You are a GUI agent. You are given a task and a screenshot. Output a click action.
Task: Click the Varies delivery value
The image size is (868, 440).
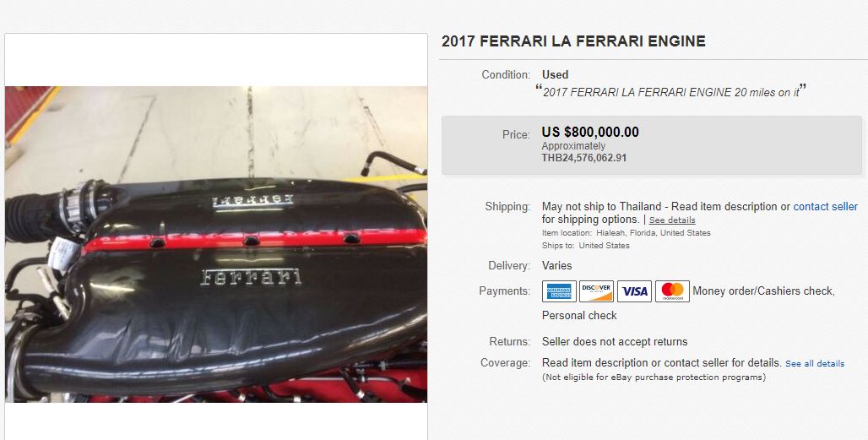coord(557,266)
